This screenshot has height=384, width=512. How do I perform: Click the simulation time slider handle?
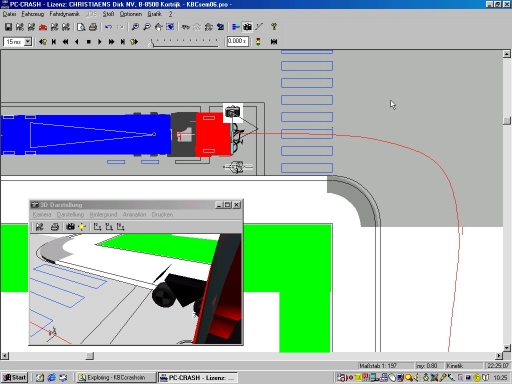tap(151, 43)
